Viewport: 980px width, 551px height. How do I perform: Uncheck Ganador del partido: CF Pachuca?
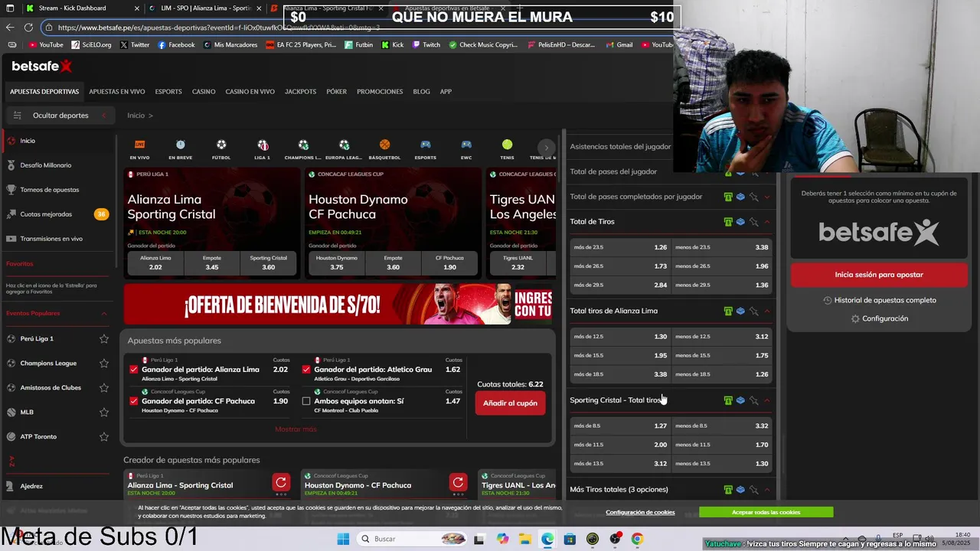pos(134,401)
